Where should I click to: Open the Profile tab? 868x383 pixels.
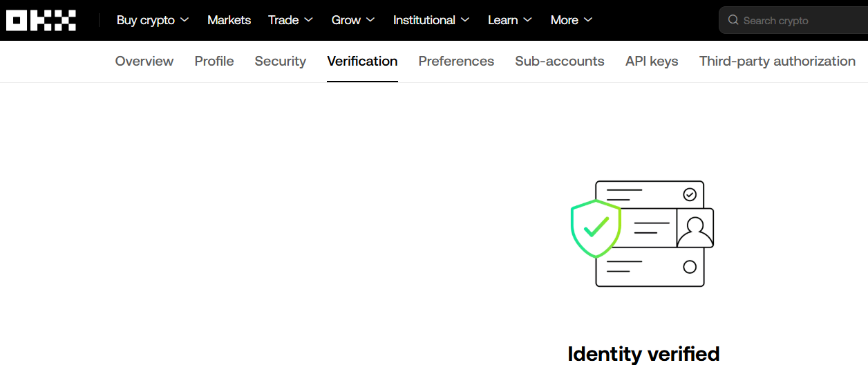pos(214,61)
